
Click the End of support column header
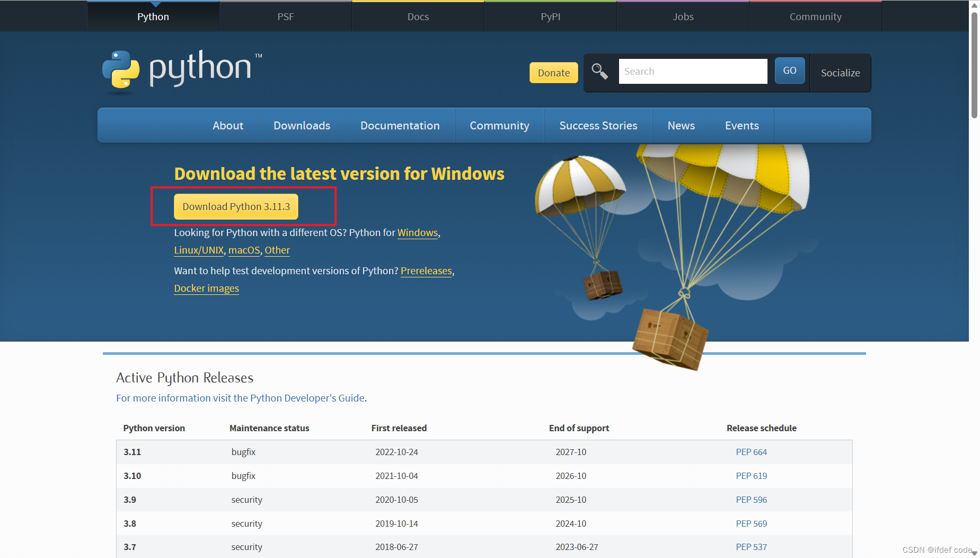point(579,428)
